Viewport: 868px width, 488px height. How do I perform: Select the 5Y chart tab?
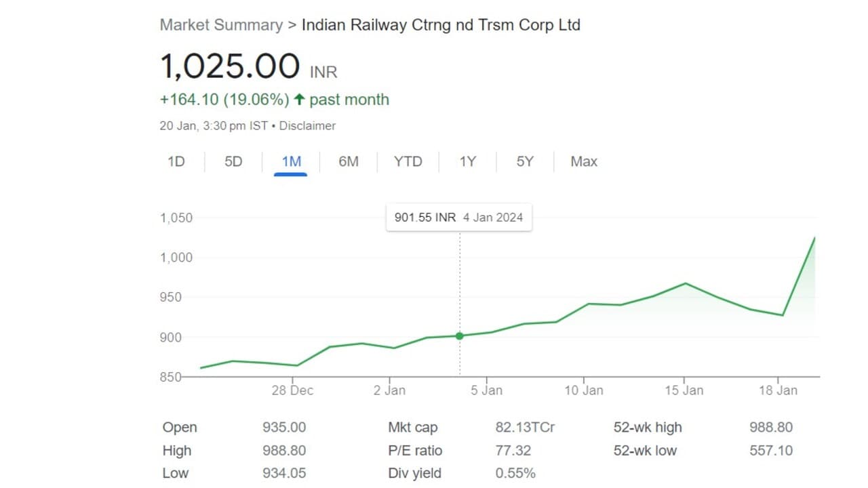[x=525, y=161]
